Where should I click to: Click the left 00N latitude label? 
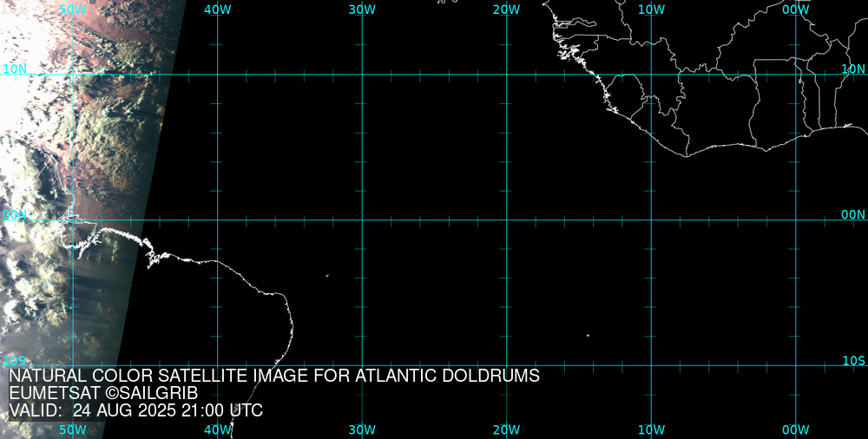pyautogui.click(x=15, y=215)
